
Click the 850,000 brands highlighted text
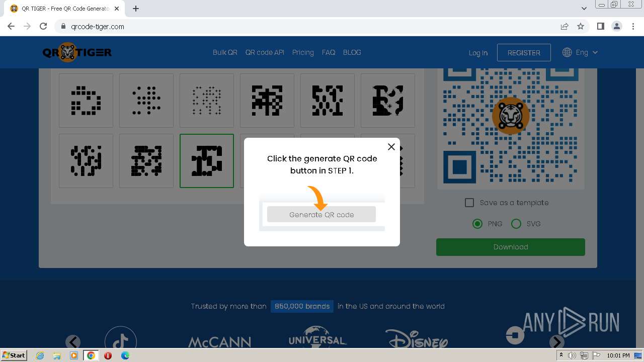click(302, 306)
